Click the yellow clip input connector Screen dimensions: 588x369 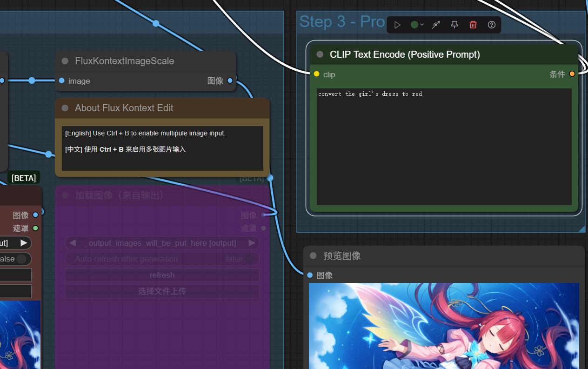(x=317, y=74)
